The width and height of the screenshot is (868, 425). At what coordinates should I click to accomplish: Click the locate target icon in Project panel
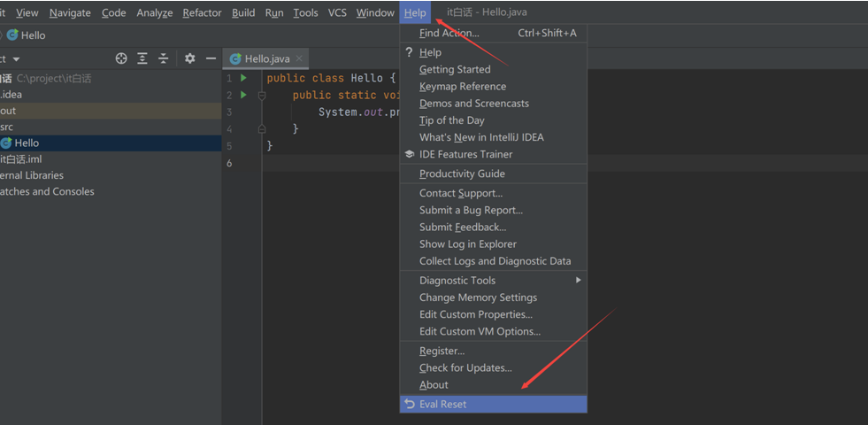tap(121, 58)
